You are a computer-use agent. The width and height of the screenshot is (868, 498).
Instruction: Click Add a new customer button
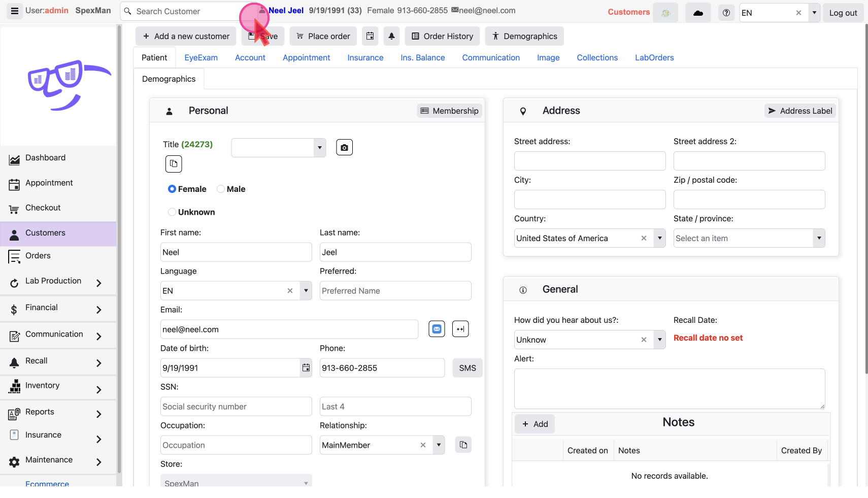(186, 36)
